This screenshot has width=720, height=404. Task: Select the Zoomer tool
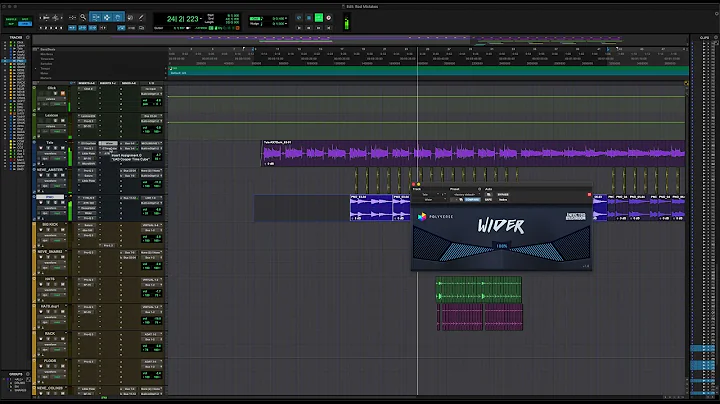[83, 17]
